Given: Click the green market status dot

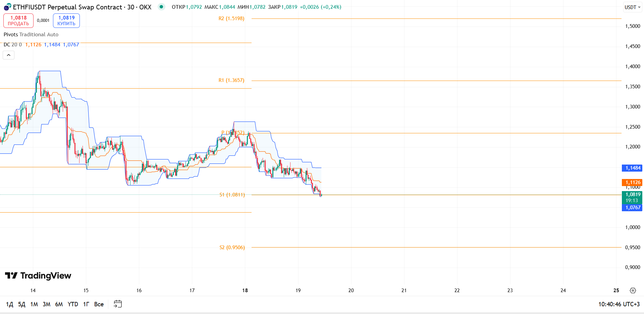Looking at the screenshot, I should click(161, 7).
